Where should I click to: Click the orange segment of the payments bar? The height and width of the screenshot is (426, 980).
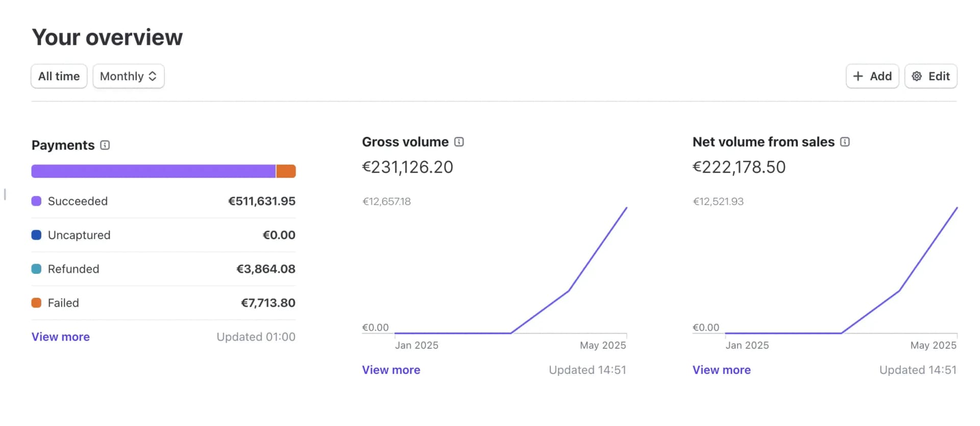pos(286,171)
